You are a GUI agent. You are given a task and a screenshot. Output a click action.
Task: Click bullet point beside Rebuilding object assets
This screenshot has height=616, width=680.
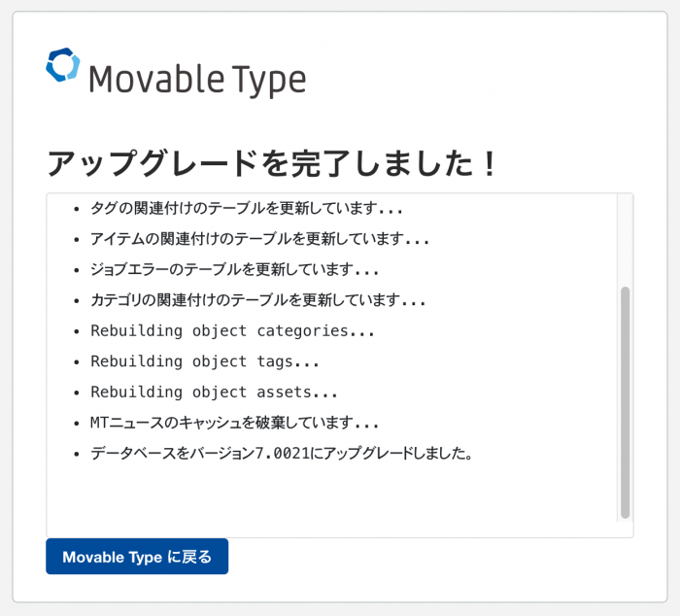click(76, 394)
